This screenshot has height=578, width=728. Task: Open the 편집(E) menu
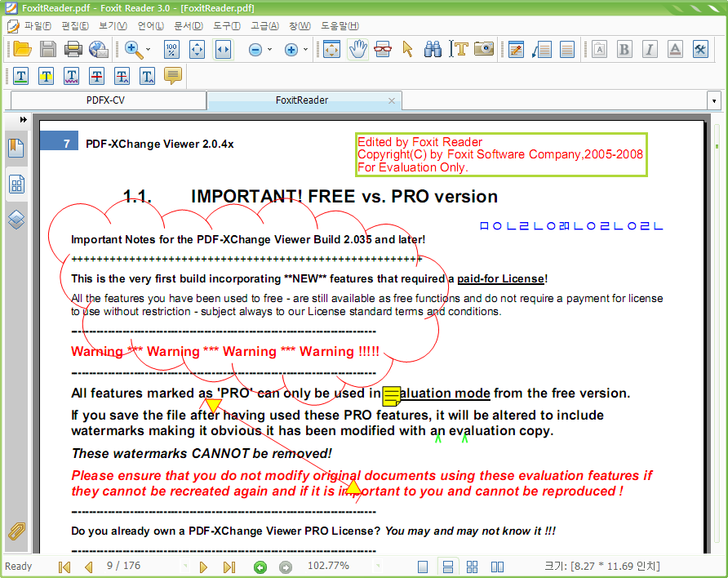tap(75, 26)
